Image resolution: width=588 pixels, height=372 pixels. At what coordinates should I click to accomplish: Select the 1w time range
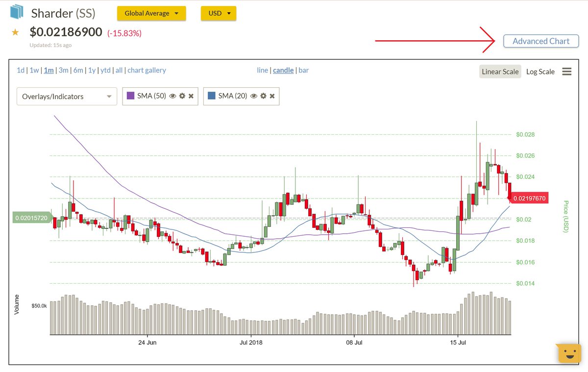click(34, 70)
